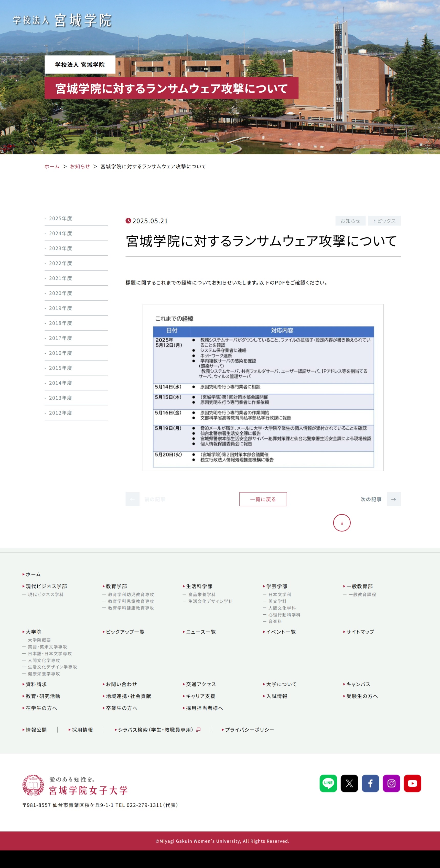Open ニュース一覧 footer link
Image resolution: width=440 pixels, height=868 pixels.
(x=199, y=632)
